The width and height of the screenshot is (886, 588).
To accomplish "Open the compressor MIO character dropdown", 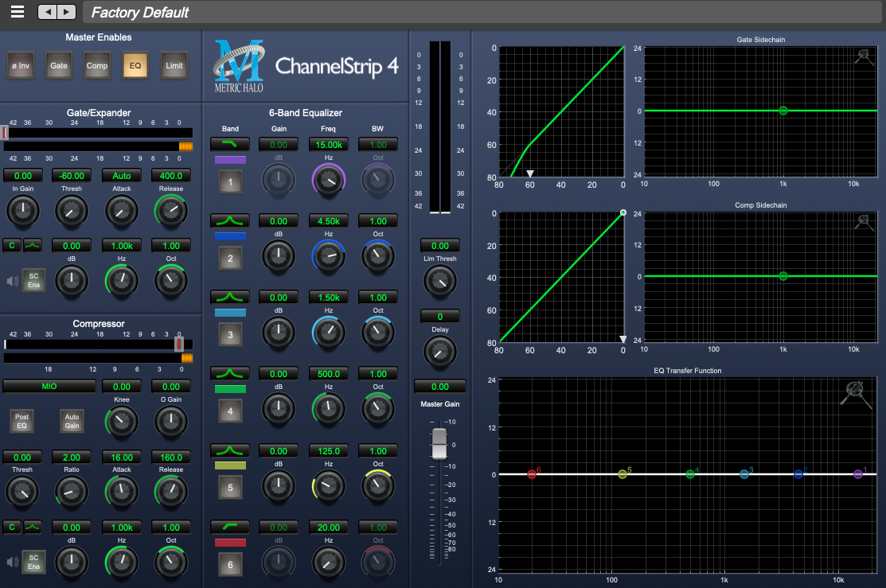I will click(x=49, y=386).
